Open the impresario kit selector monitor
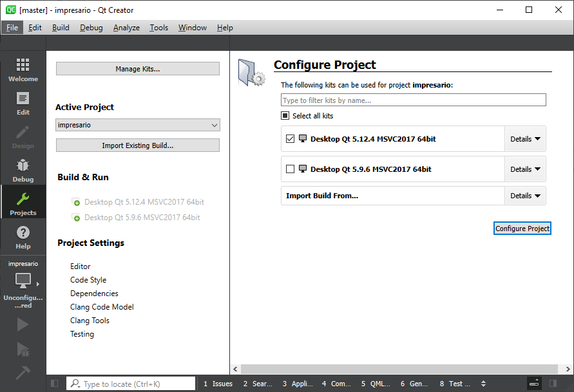 23,281
